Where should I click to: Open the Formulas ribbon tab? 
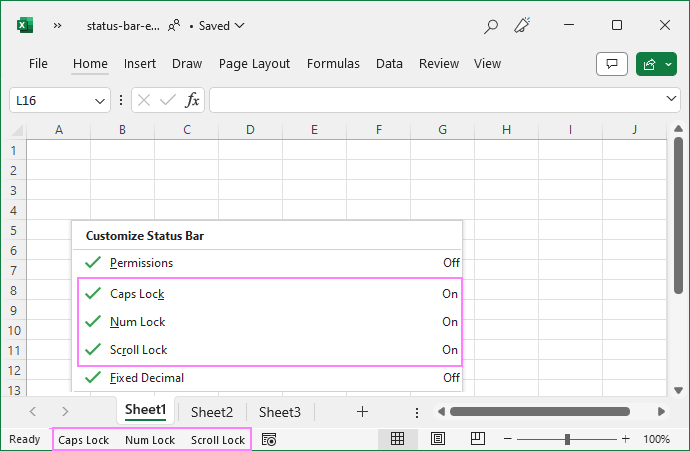[333, 64]
